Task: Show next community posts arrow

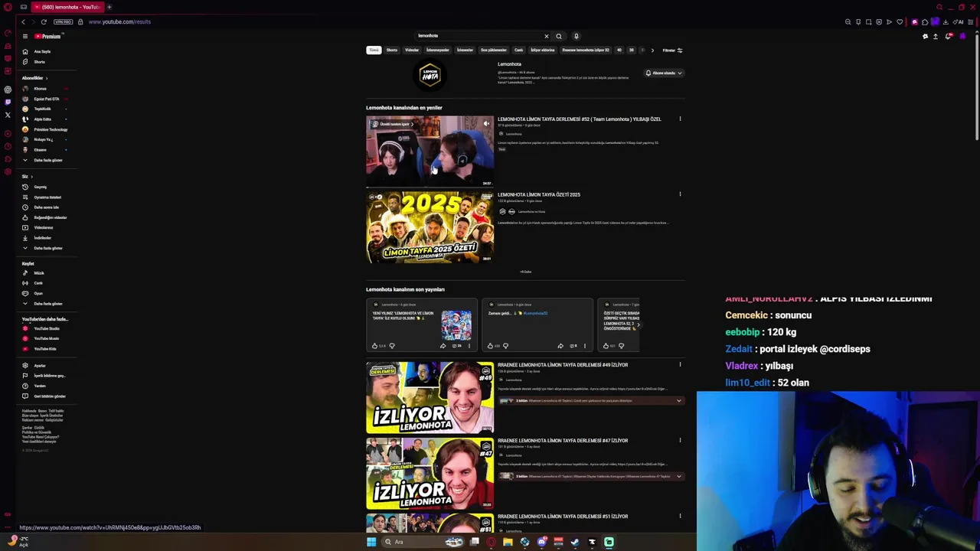Action: tap(638, 324)
